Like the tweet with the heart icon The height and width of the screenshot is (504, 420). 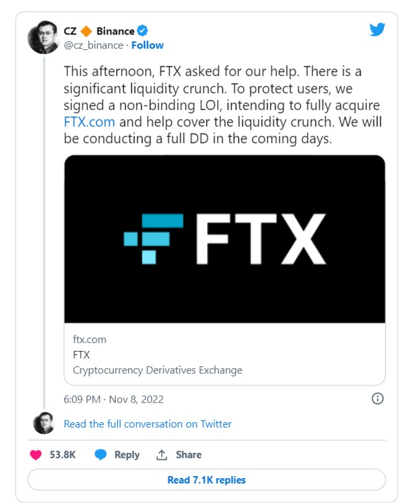36,455
